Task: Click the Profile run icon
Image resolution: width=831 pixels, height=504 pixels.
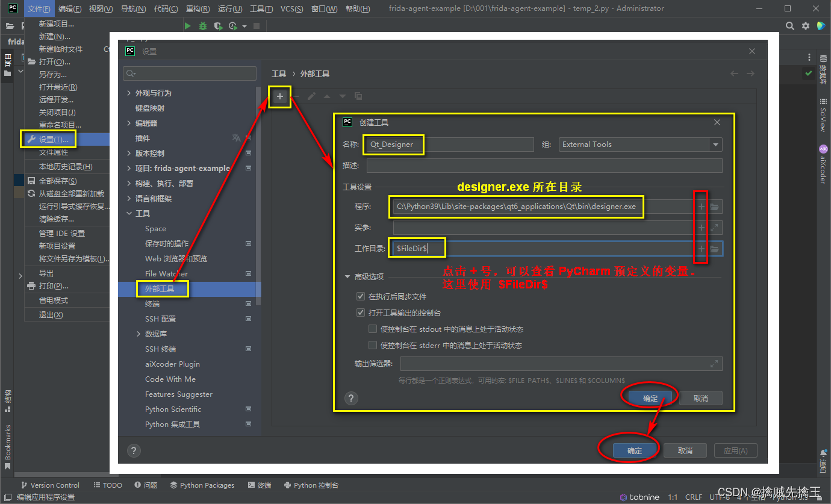Action: 233,26
